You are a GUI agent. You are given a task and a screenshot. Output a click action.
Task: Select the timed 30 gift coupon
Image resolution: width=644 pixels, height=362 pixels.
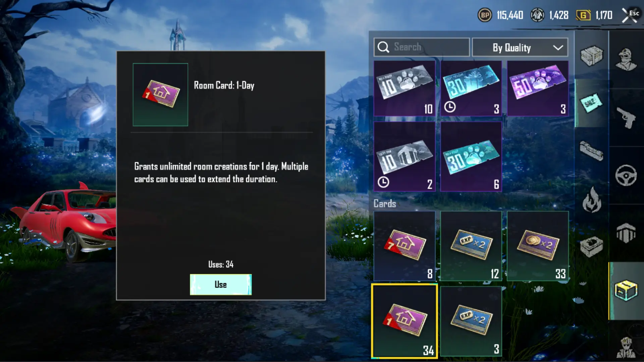471,88
